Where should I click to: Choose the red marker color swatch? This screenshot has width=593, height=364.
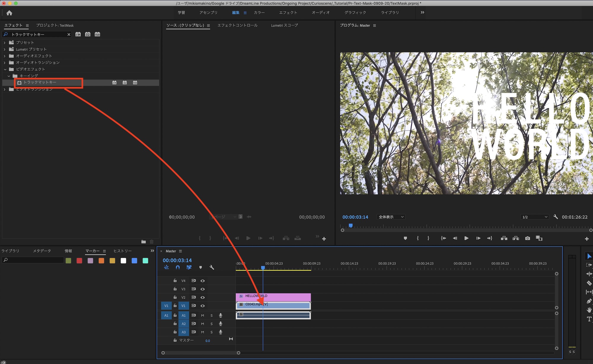point(79,261)
